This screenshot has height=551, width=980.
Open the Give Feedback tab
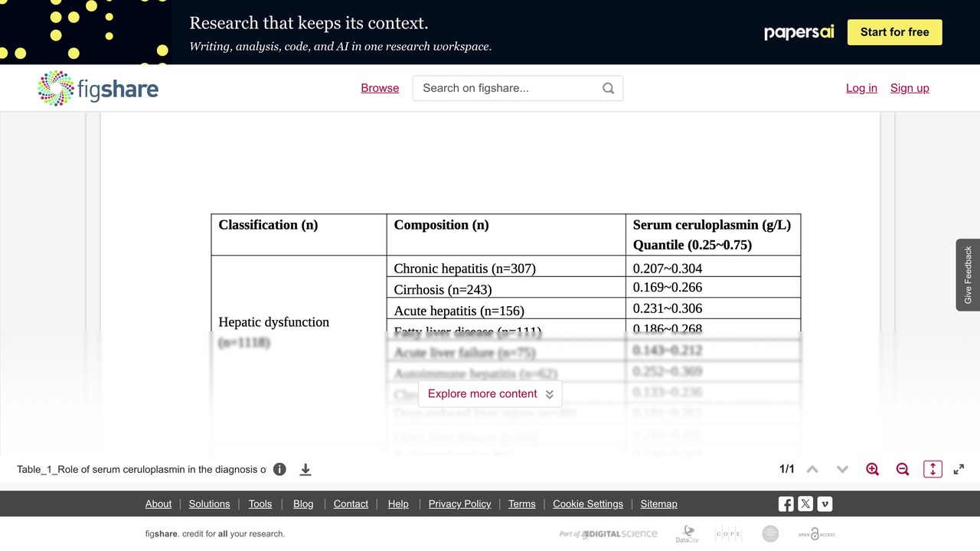pos(968,275)
